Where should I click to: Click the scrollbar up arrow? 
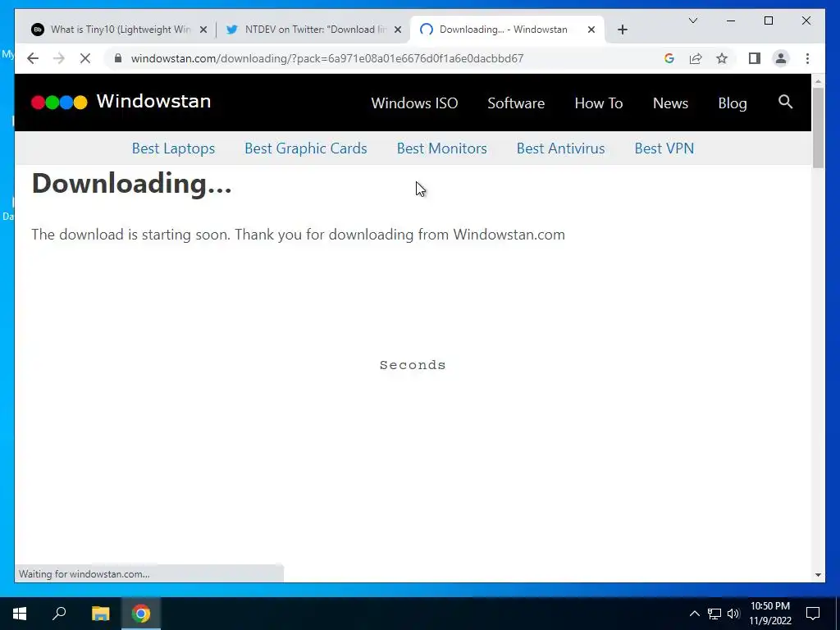[x=818, y=81]
